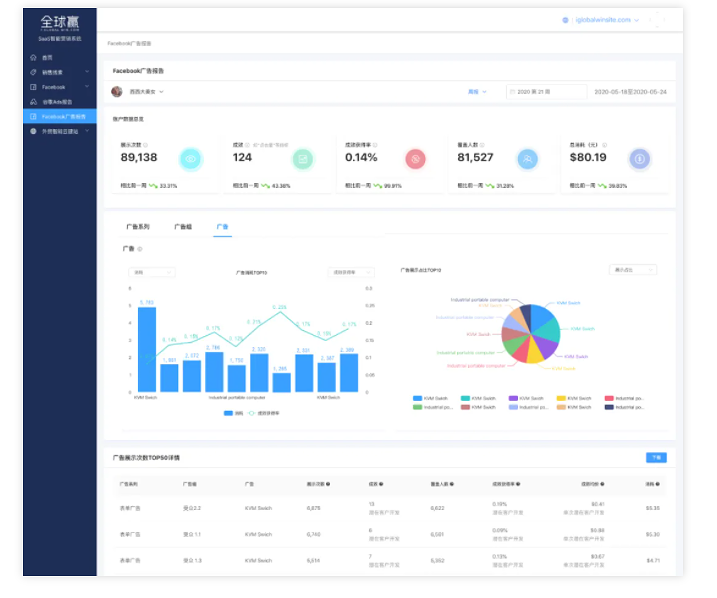Image resolution: width=717 pixels, height=598 pixels.
Task: Click the cost per result header help icon
Action: pos(602,484)
